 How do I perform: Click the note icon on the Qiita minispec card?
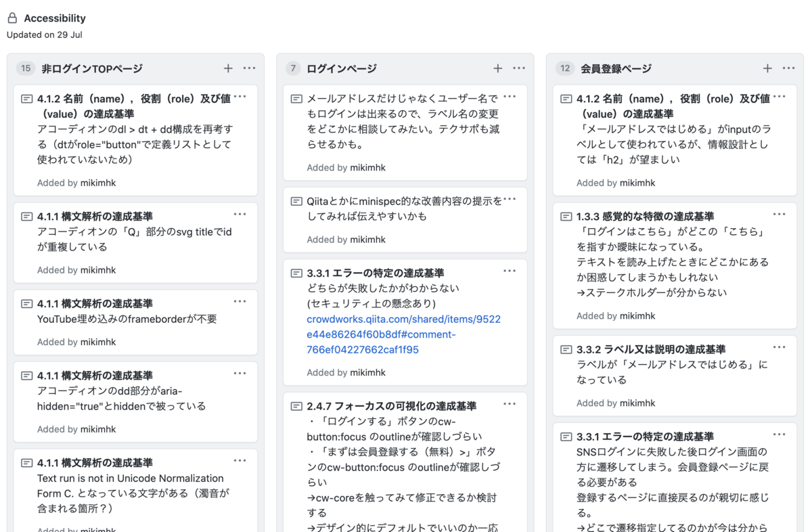[296, 201]
